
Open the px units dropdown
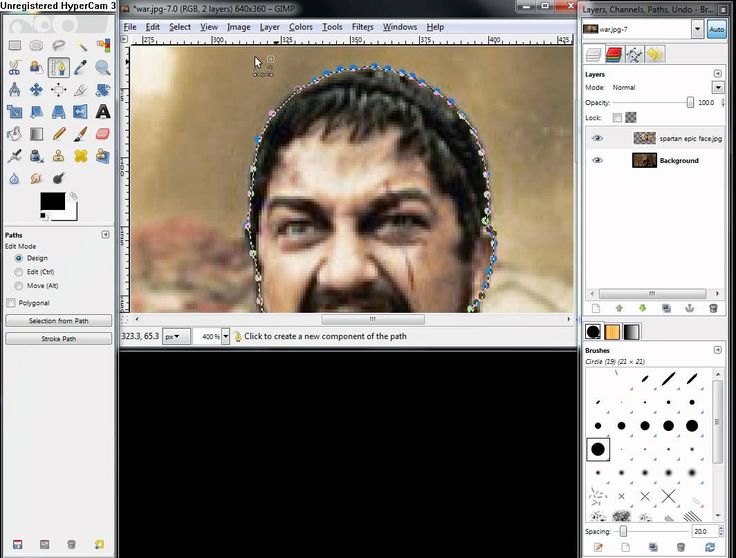point(176,336)
